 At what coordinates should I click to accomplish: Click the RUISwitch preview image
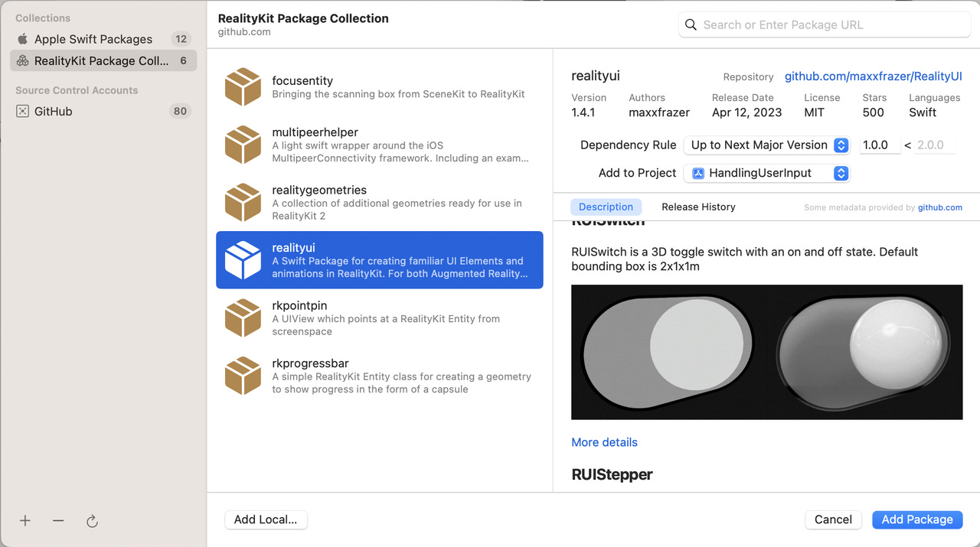click(766, 352)
